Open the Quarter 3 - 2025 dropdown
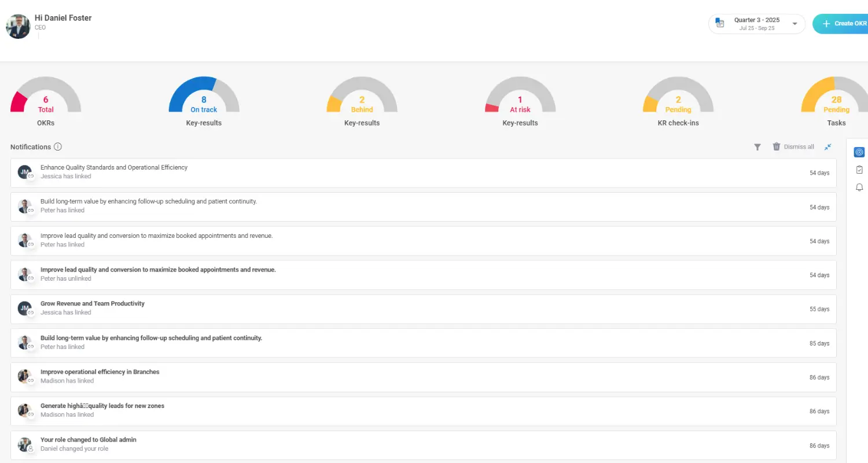 (796, 23)
